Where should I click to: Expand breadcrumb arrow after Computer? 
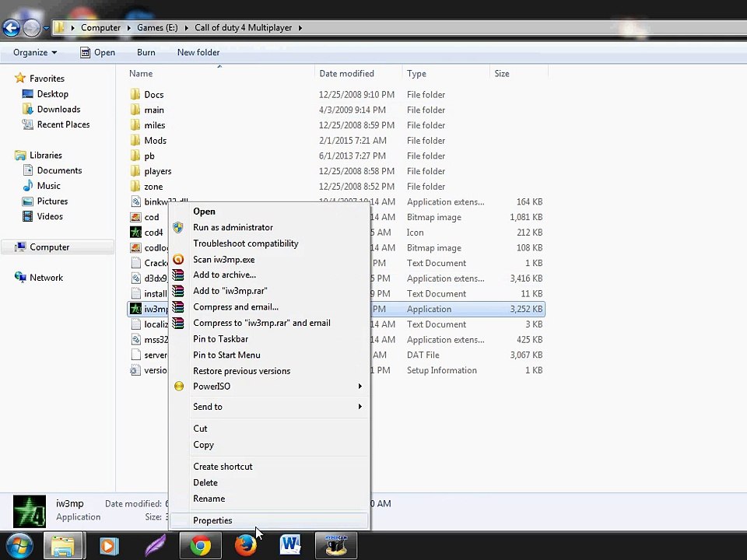click(x=128, y=28)
